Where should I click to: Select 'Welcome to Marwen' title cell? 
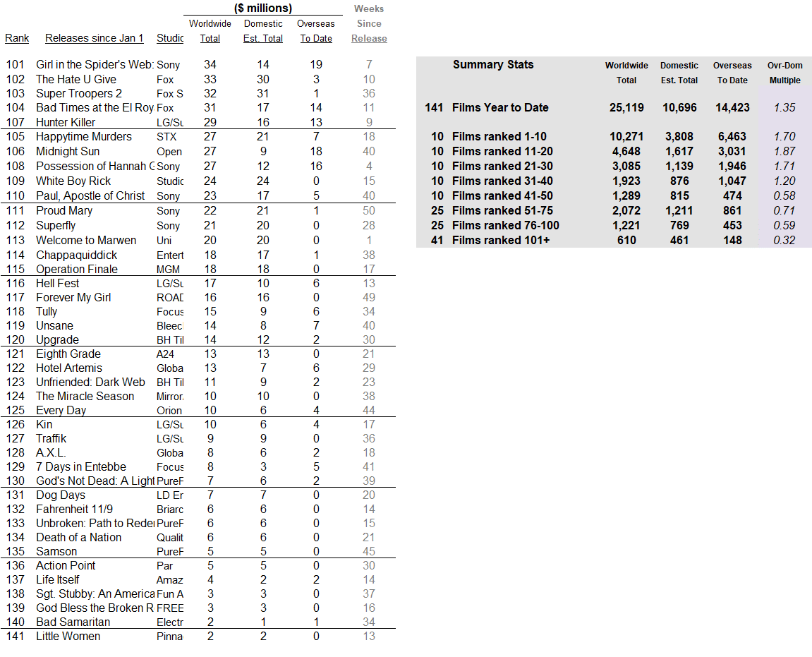point(86,241)
